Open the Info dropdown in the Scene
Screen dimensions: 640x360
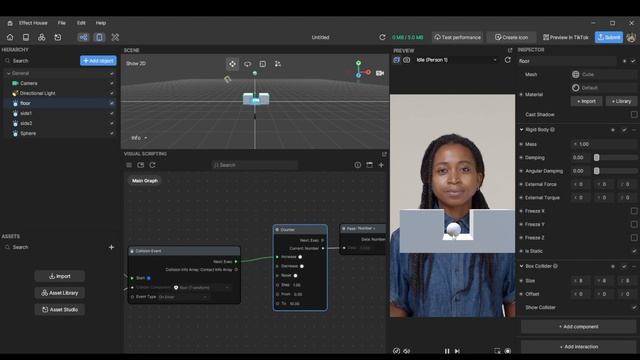point(139,138)
